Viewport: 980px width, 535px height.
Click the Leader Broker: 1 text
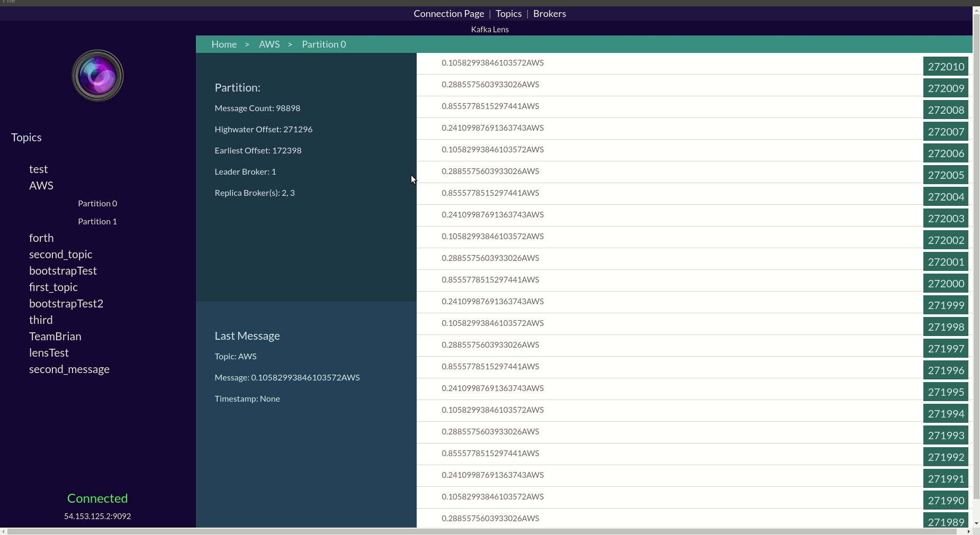[245, 171]
